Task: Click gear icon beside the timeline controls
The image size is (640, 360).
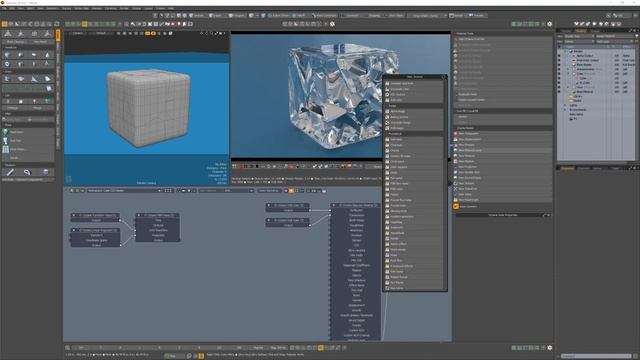Action: coord(549,348)
